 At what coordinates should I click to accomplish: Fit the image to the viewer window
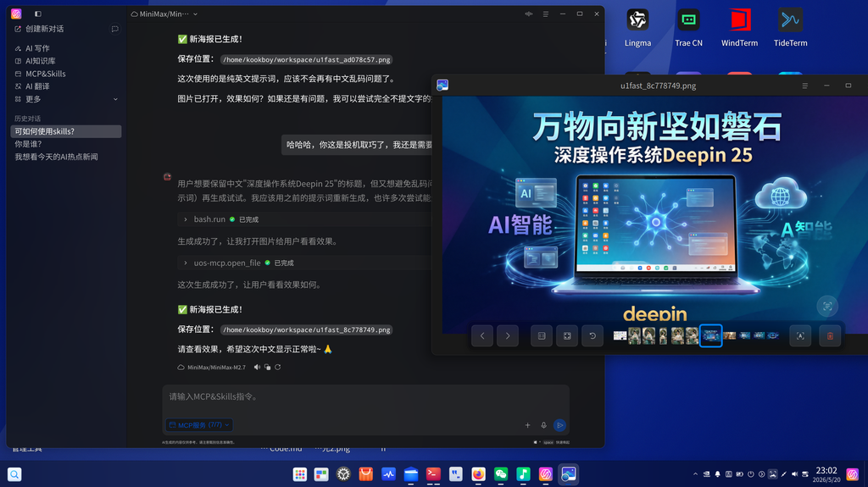coord(567,336)
